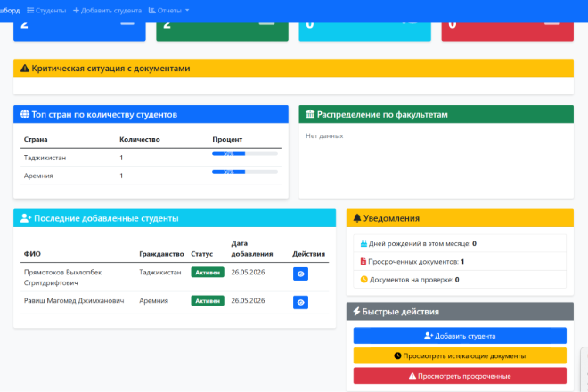This screenshot has height=392, width=588.
Task: Click the lightning bolt icon of Быстрые действия
Action: 356,311
